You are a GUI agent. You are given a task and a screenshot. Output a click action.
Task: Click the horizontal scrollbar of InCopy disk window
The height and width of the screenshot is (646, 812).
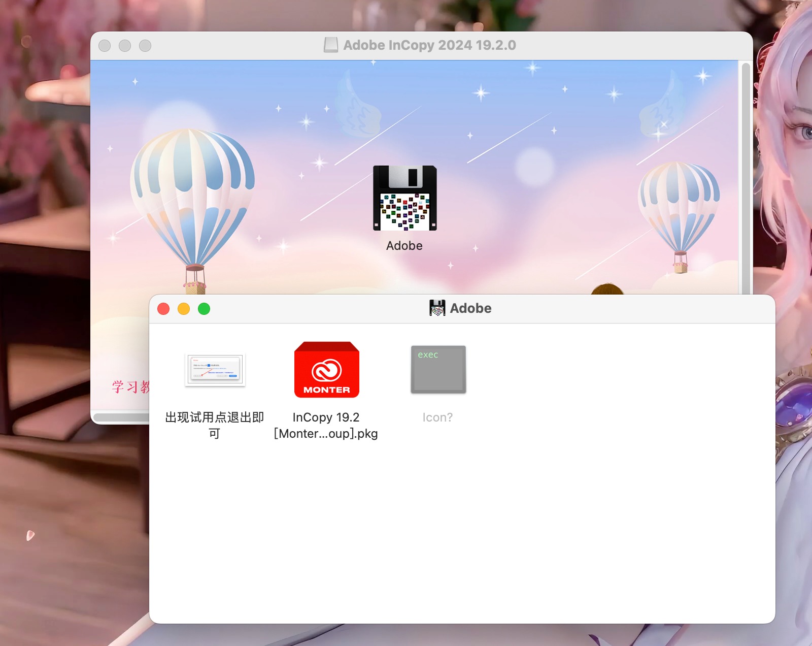click(x=122, y=417)
